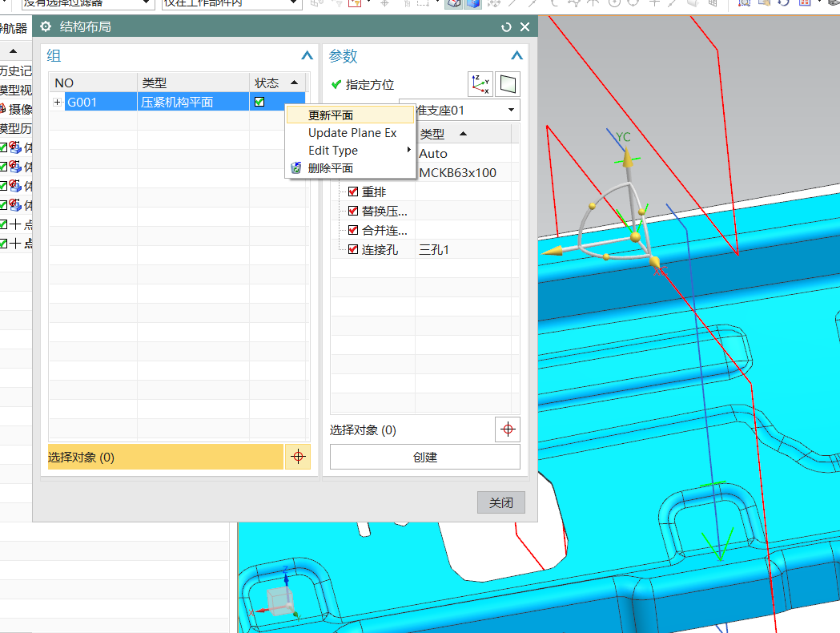Click the crosshair select icon in 参数 panel

point(508,429)
